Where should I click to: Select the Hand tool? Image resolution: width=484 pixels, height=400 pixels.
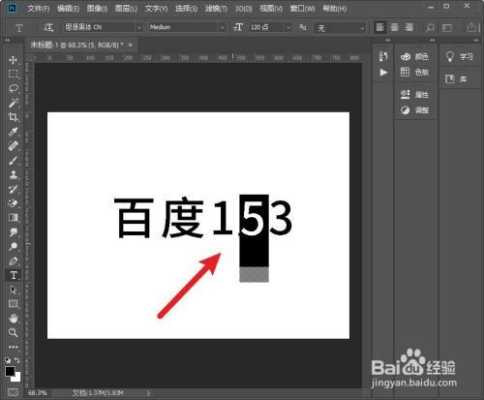[x=13, y=318]
